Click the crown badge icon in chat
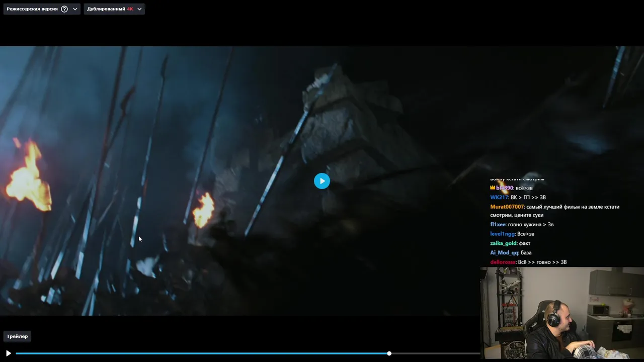The image size is (644, 362). click(x=493, y=188)
